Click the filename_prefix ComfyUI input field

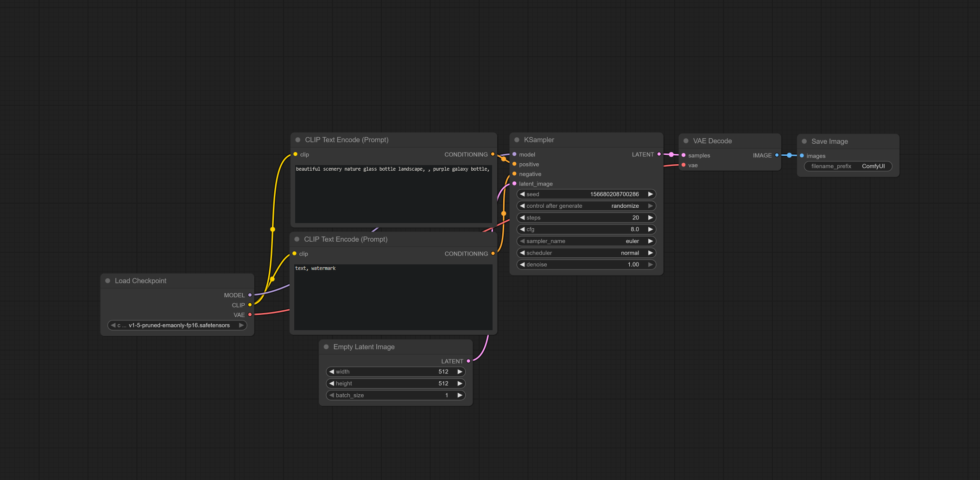click(848, 166)
